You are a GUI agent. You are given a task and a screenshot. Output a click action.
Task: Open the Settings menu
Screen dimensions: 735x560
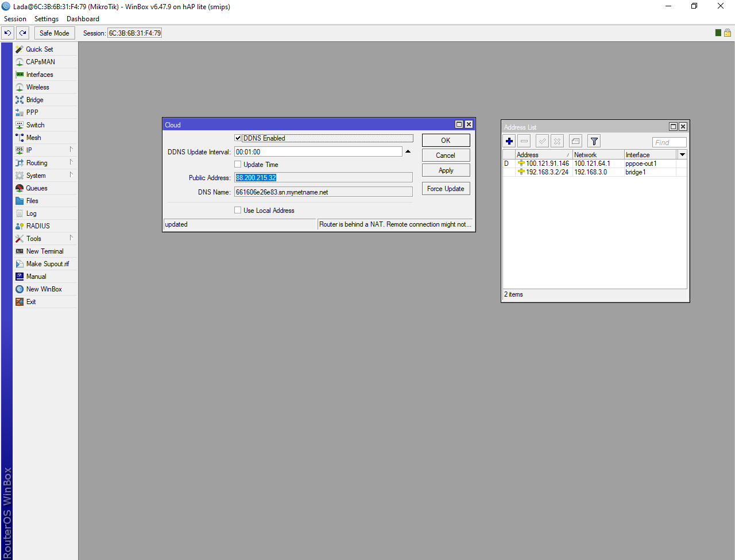pyautogui.click(x=47, y=19)
